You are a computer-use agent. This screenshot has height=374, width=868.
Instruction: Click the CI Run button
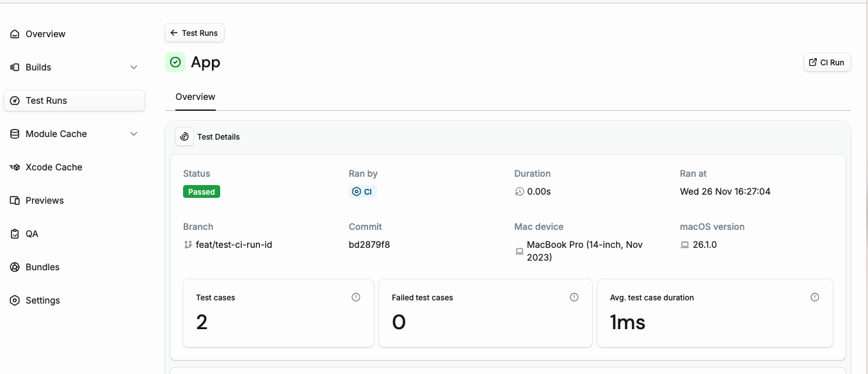[x=827, y=62]
